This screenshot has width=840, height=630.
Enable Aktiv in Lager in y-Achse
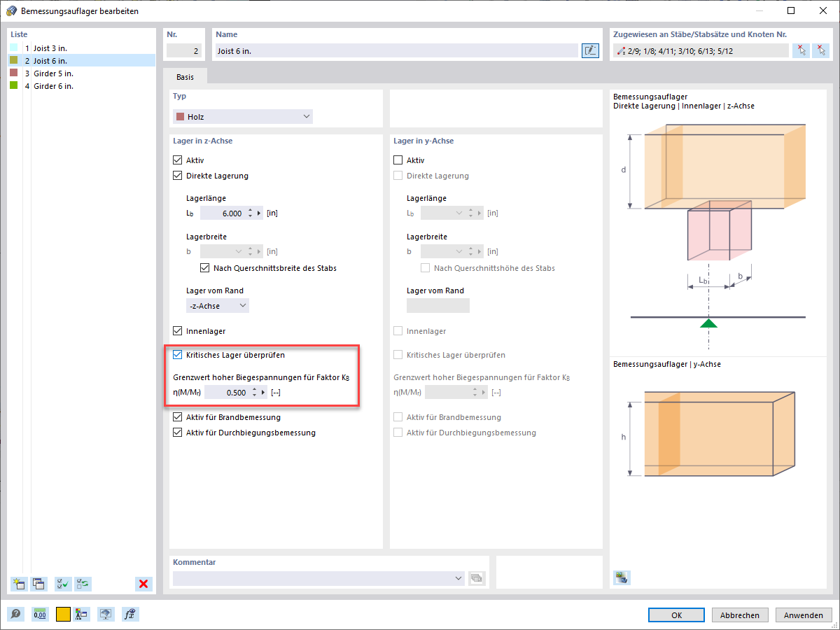pyautogui.click(x=398, y=160)
